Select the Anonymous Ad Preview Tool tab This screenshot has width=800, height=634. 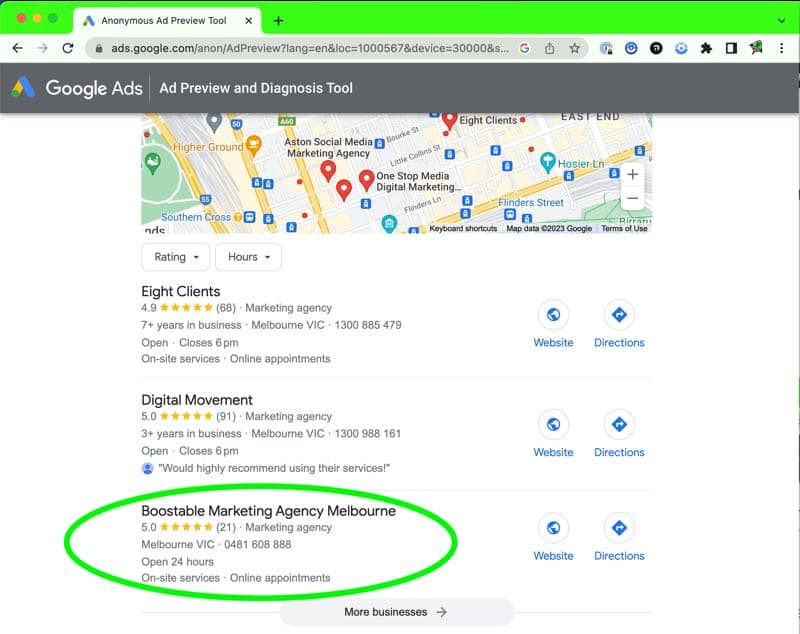[165, 20]
